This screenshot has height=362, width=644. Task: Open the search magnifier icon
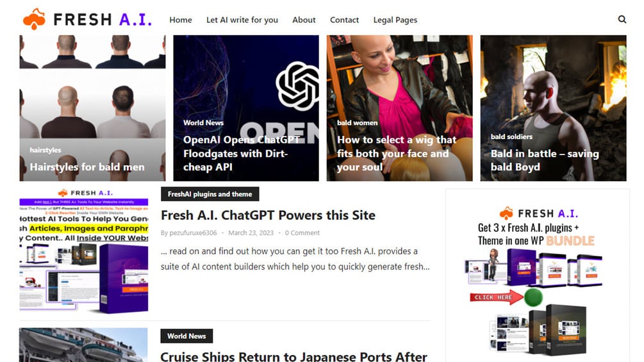point(622,19)
